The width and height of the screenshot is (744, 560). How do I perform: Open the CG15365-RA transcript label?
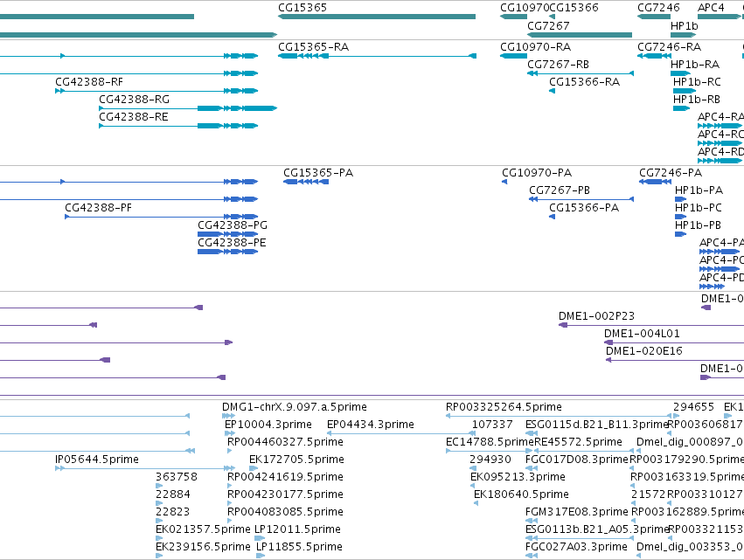313,47
